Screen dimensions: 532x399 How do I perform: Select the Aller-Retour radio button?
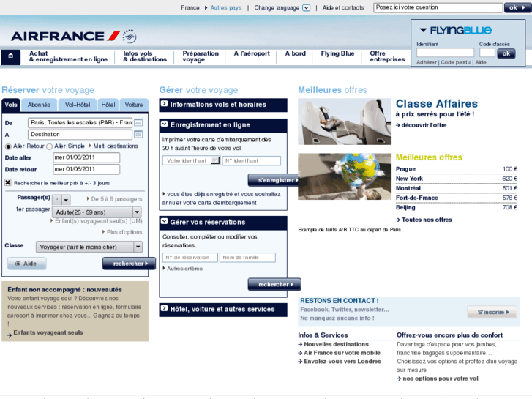pyautogui.click(x=8, y=146)
